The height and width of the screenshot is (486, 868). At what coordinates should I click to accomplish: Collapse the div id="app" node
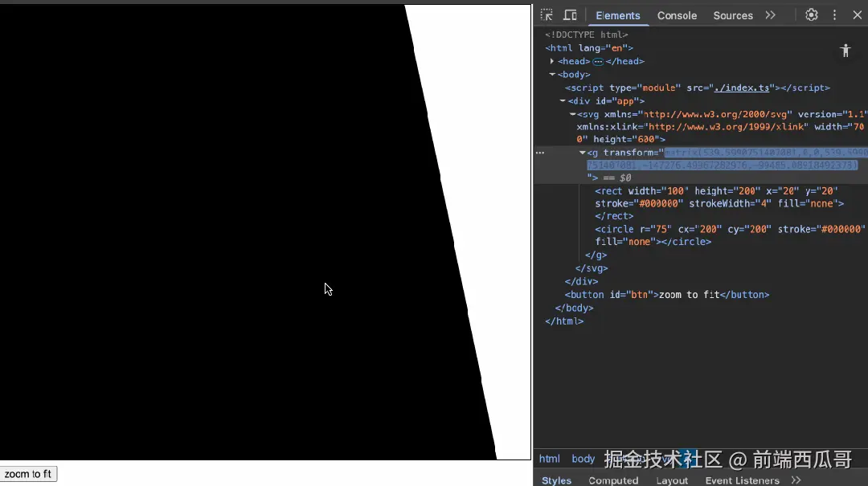[563, 101]
